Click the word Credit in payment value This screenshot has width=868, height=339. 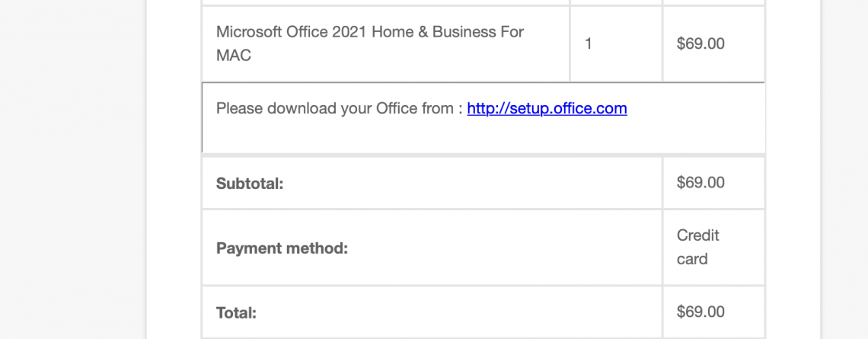pos(697,235)
